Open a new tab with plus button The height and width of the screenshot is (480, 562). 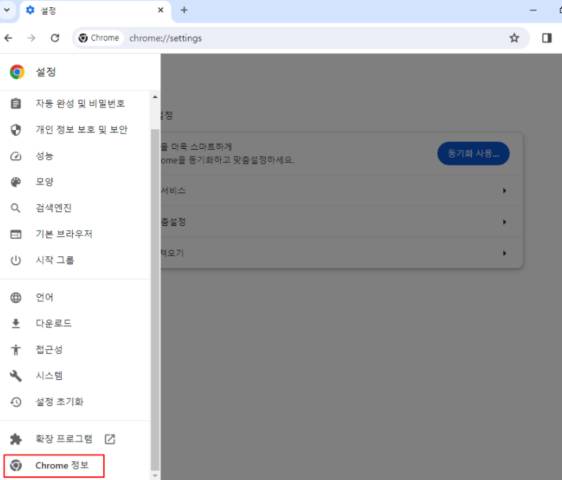tap(184, 10)
